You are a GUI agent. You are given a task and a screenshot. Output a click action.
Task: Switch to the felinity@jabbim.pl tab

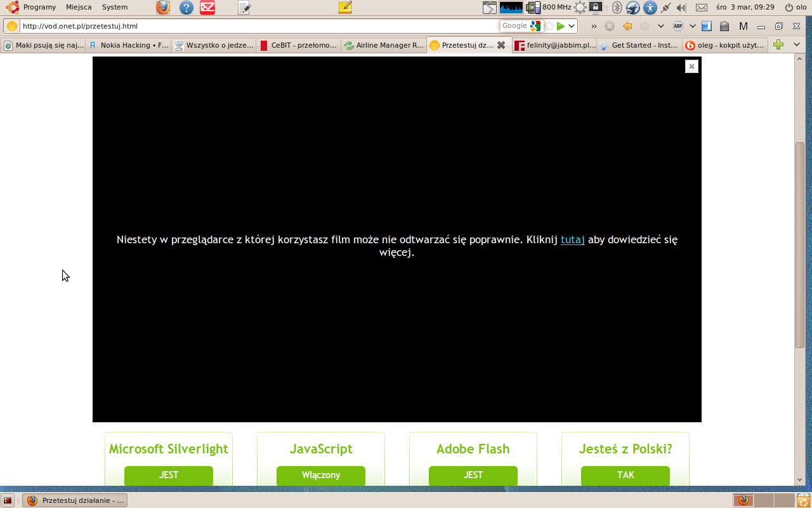point(555,45)
